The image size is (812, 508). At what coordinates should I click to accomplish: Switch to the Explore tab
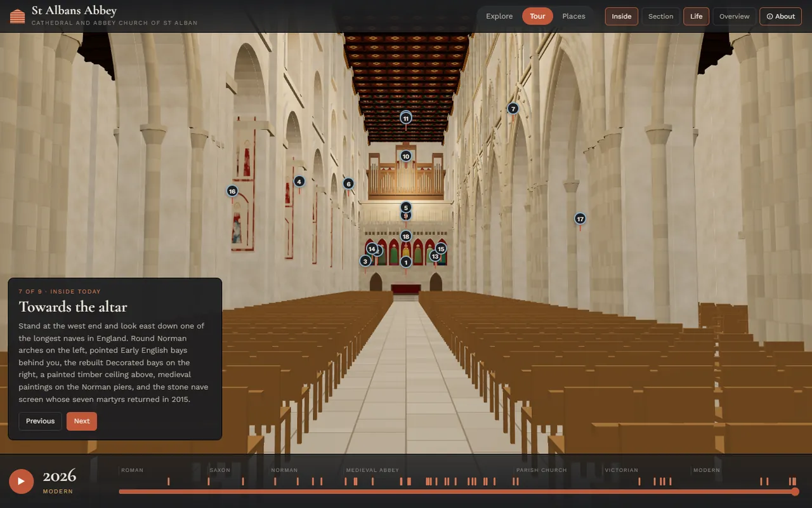[x=499, y=17]
